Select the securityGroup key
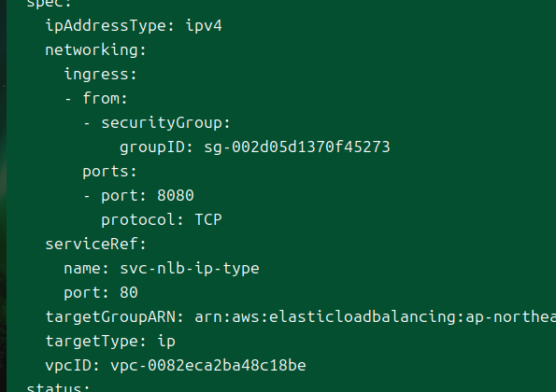The image size is (556, 392). click(165, 123)
